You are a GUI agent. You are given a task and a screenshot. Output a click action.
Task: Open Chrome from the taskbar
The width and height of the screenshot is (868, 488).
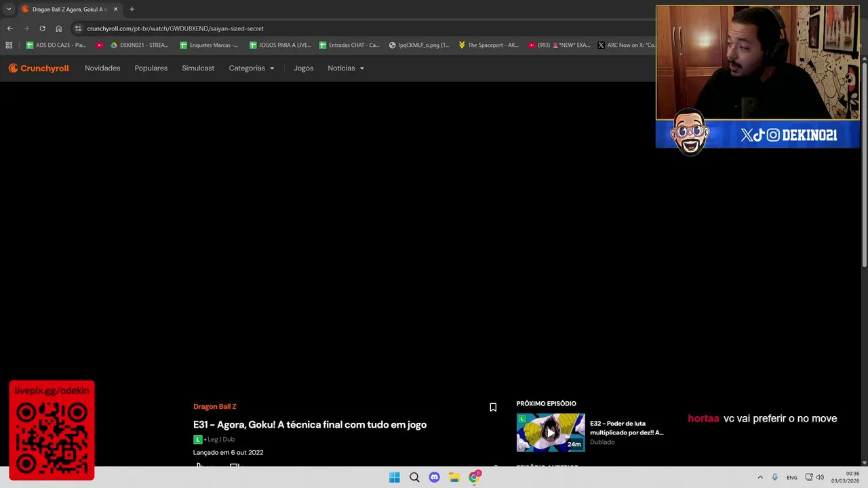474,477
